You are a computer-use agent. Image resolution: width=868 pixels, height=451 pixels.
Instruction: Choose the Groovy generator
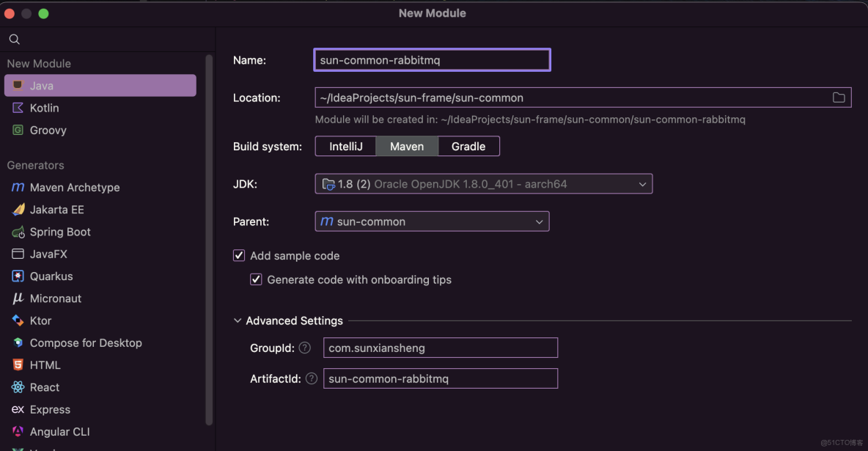pos(18,130)
